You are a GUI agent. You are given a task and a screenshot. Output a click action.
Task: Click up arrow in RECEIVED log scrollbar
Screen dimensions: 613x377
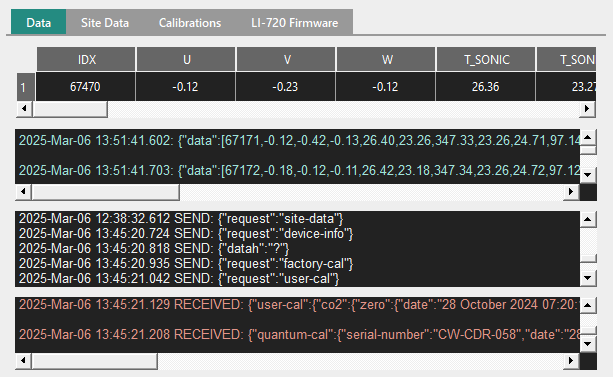click(588, 305)
